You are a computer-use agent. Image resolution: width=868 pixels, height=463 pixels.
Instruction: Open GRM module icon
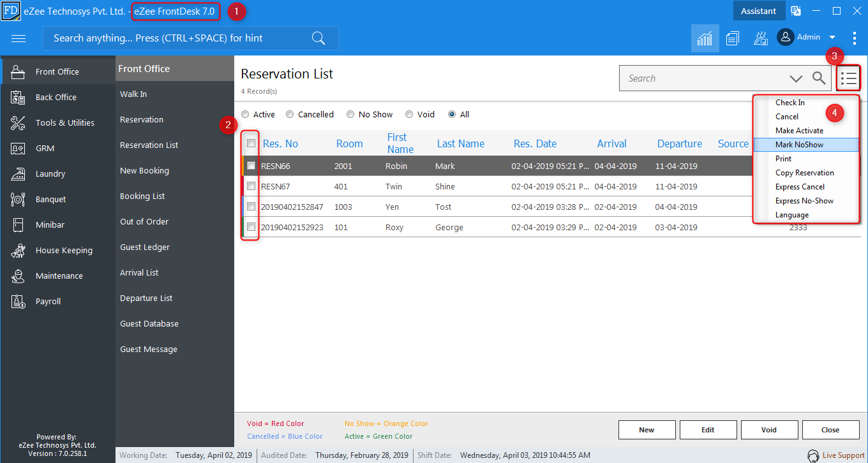(x=18, y=148)
